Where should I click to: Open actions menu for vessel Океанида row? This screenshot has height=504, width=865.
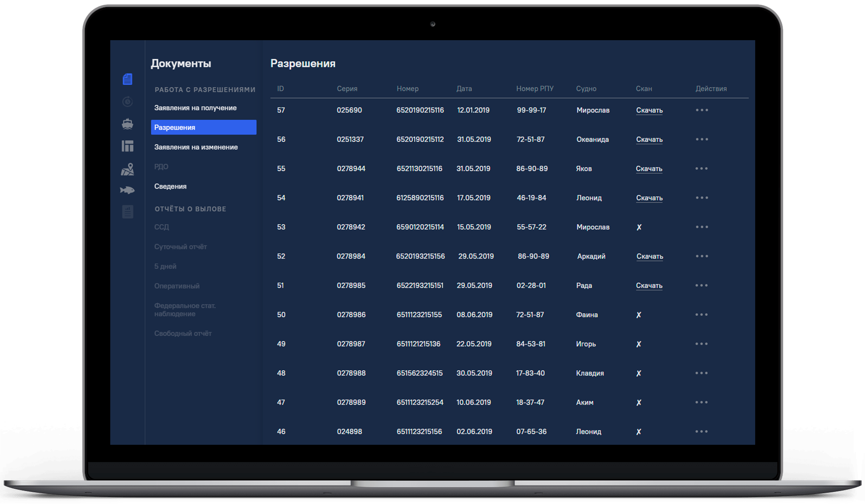[x=702, y=139]
